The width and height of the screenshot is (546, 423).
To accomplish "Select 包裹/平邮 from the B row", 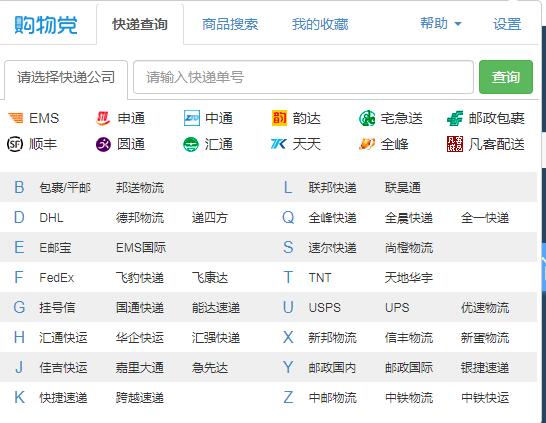I will 65,188.
